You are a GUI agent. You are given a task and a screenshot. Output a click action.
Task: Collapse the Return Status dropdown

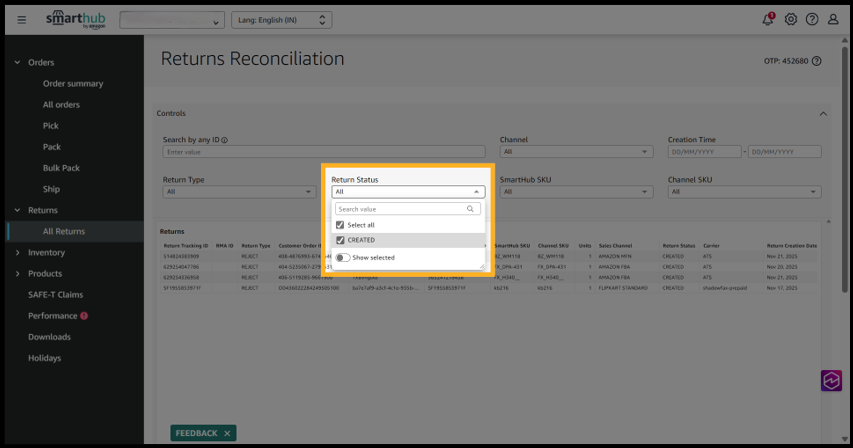coord(476,192)
